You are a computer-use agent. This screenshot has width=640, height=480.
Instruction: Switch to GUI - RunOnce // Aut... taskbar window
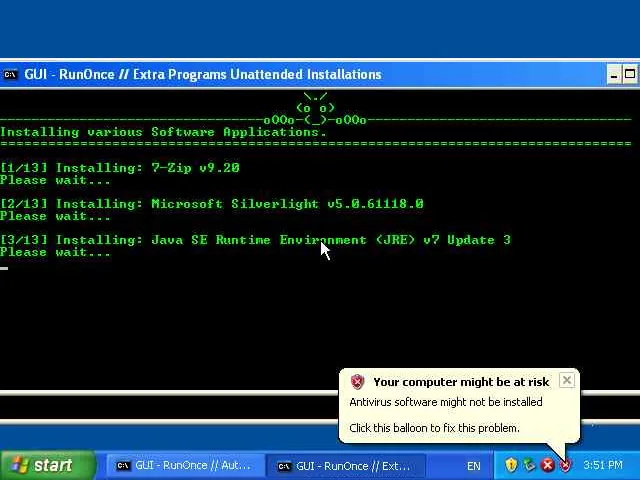pyautogui.click(x=183, y=466)
